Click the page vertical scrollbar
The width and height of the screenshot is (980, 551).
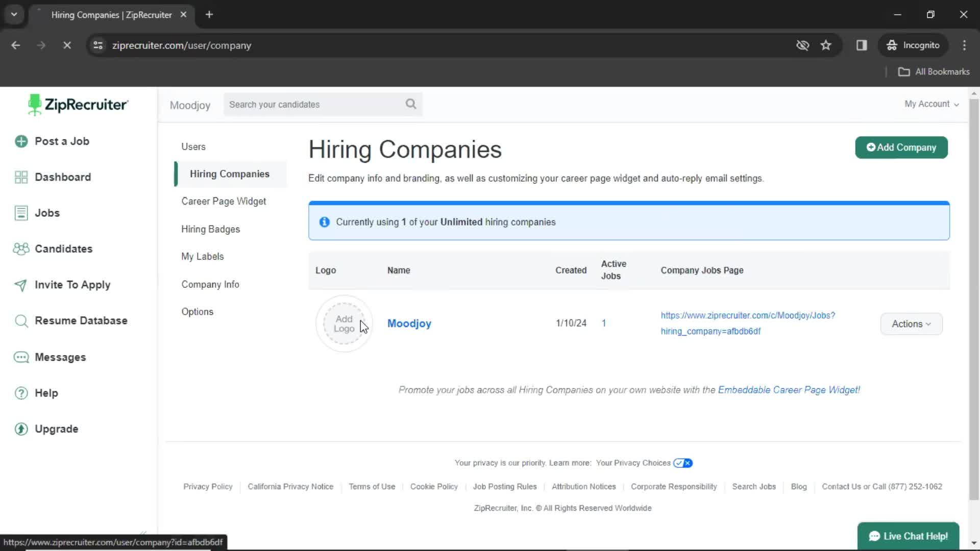tap(974, 298)
